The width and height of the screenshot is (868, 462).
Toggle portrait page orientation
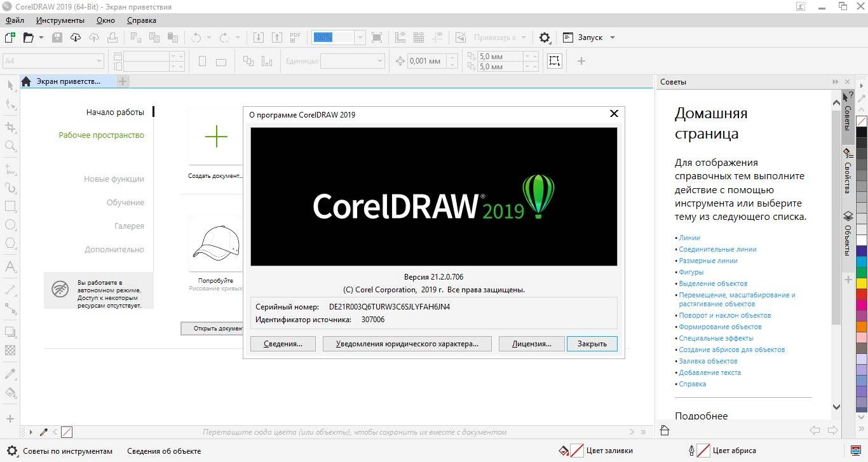tap(203, 62)
